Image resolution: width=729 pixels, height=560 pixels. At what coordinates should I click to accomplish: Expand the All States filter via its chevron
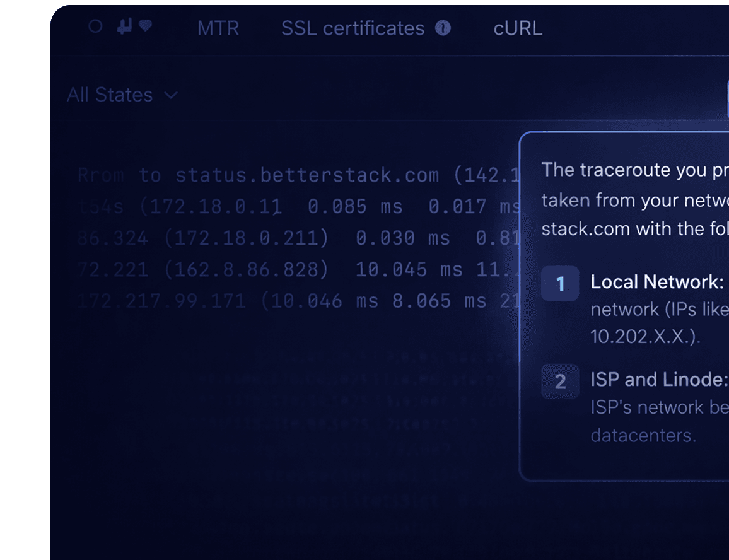click(170, 95)
